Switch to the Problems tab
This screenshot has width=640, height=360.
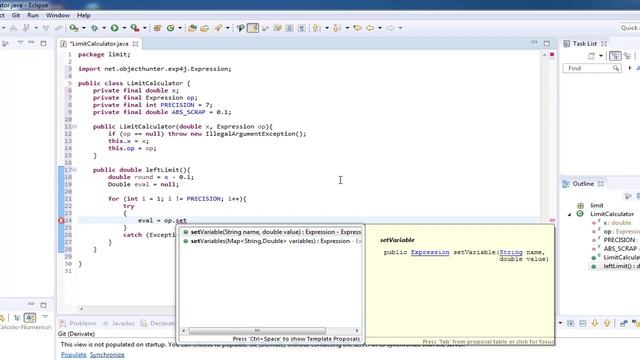(x=78, y=323)
